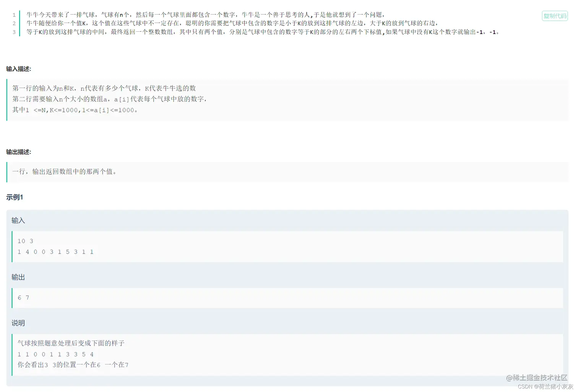578x392 pixels.
Task: Click sample input line 10 3
Action: click(x=25, y=241)
